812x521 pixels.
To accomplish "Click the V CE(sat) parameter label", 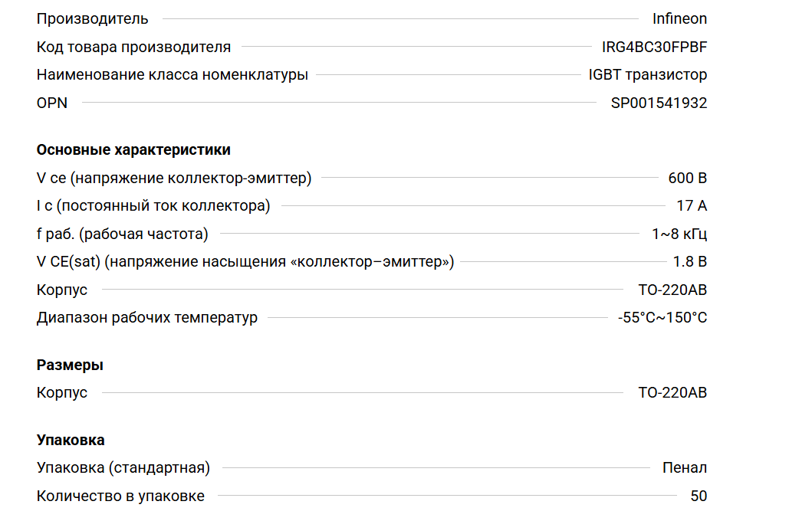I will tap(245, 262).
